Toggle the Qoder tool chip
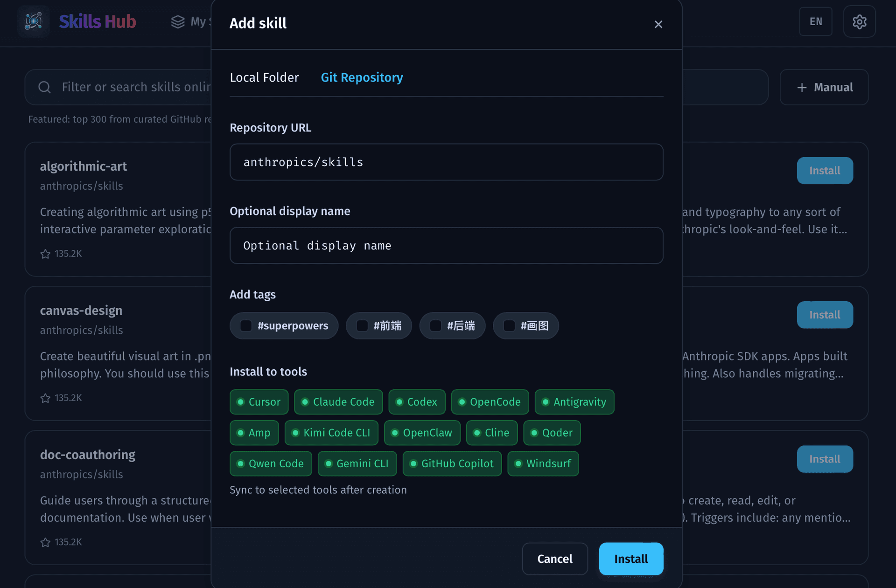Image resolution: width=896 pixels, height=588 pixels. tap(552, 433)
